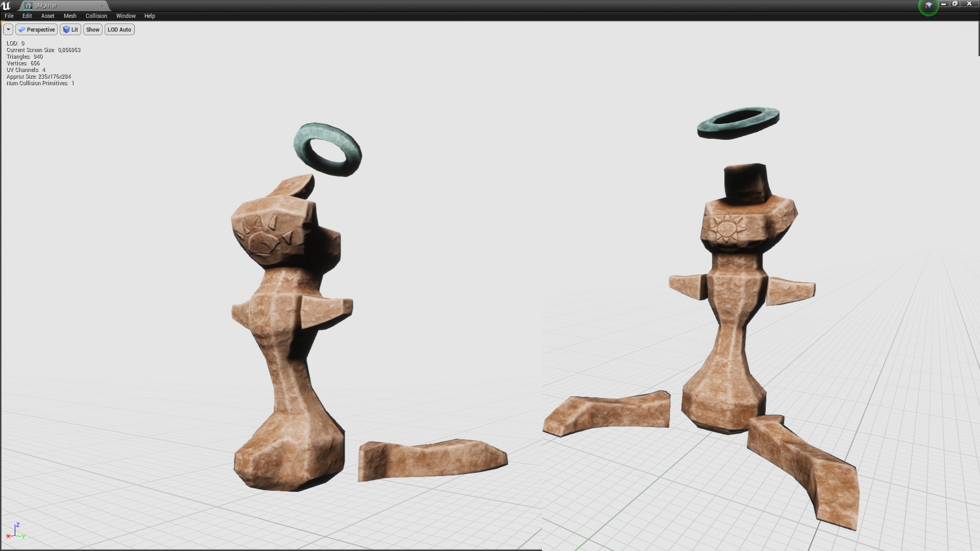
Task: Click the Unreal Engine logo in the top-left corner
Action: click(x=6, y=5)
